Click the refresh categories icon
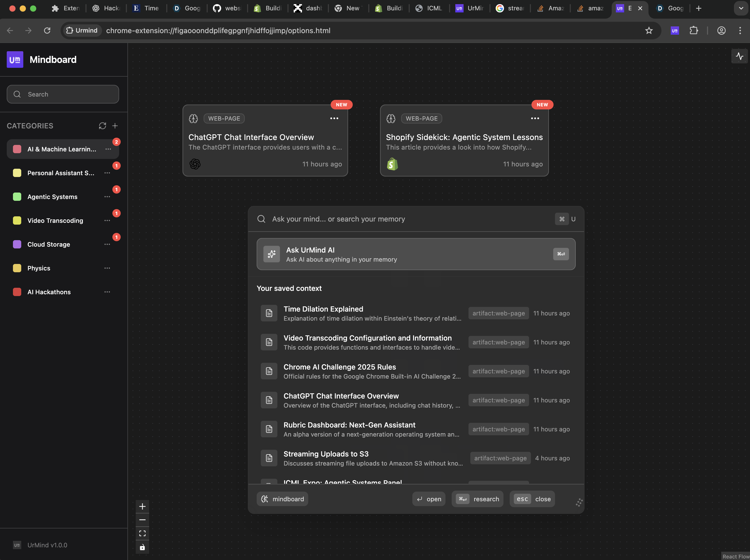 pyautogui.click(x=102, y=126)
